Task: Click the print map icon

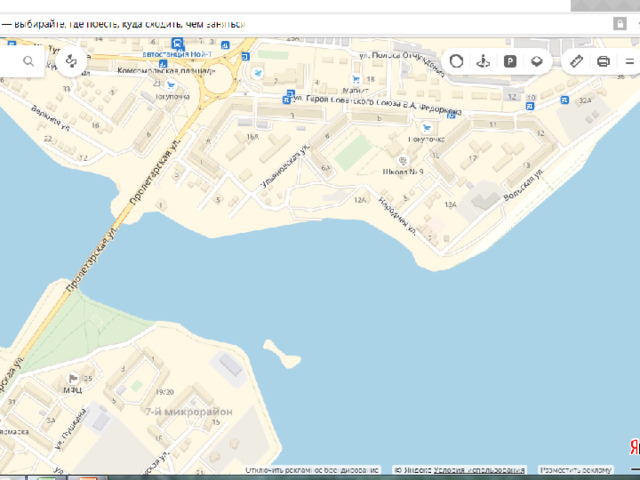Action: (603, 62)
